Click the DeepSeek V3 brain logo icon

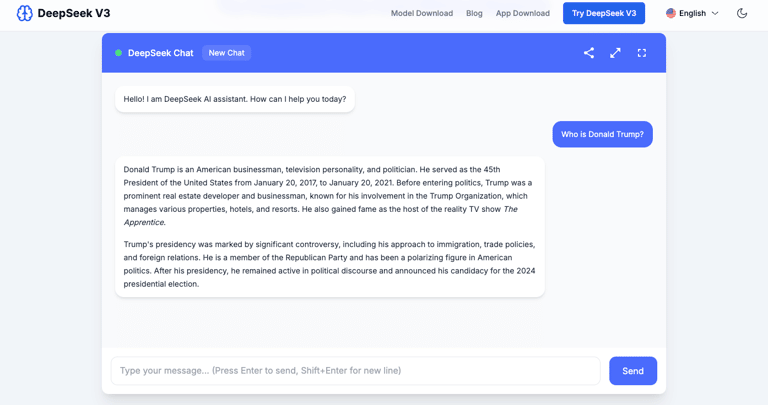24,13
